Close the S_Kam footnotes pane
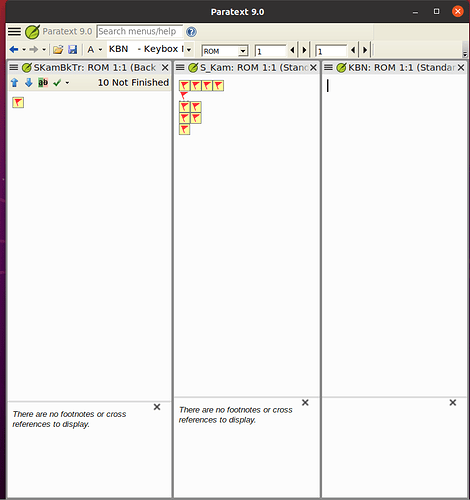Screen dimensions: 470x500 305,403
